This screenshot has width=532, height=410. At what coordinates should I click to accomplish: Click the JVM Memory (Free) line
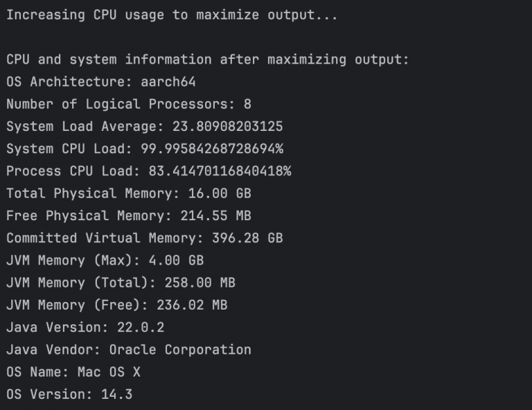tap(117, 305)
